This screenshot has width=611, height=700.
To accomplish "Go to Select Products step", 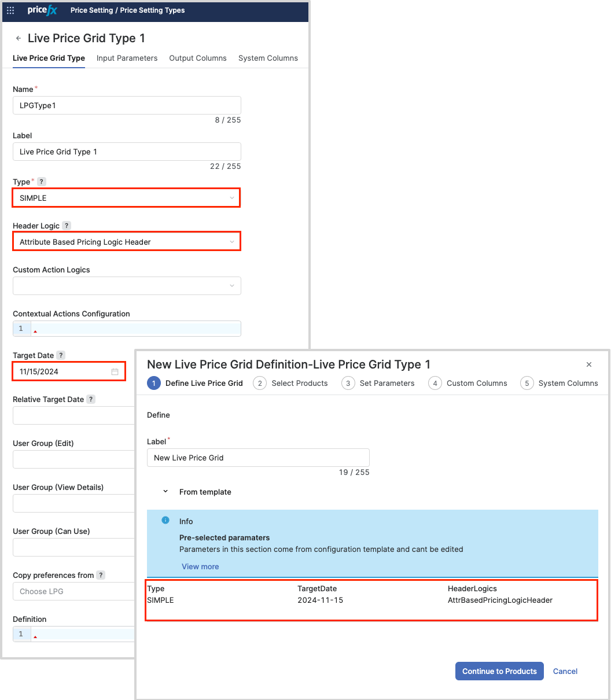I will [291, 383].
